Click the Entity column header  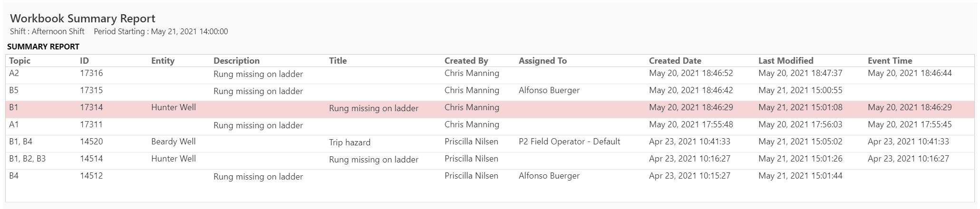coord(163,61)
